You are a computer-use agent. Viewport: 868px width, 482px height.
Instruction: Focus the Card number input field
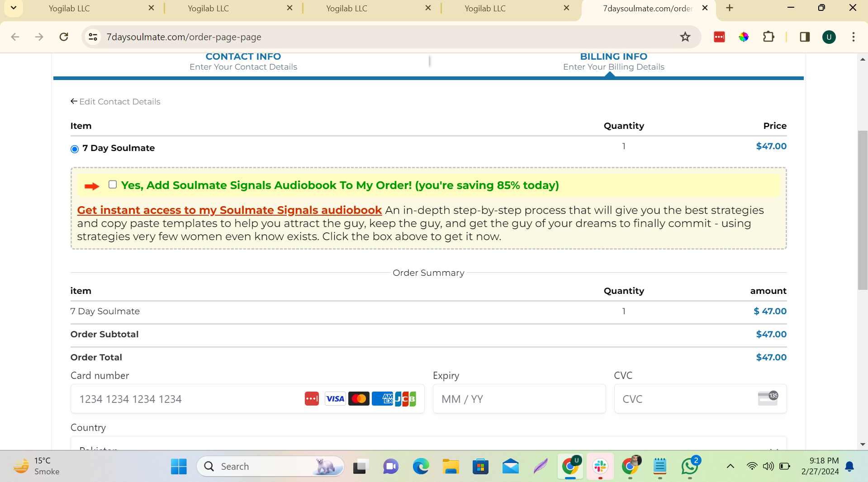click(247, 399)
